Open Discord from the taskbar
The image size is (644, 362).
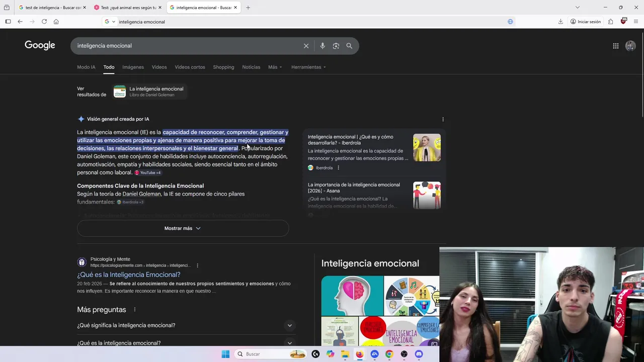(419, 354)
